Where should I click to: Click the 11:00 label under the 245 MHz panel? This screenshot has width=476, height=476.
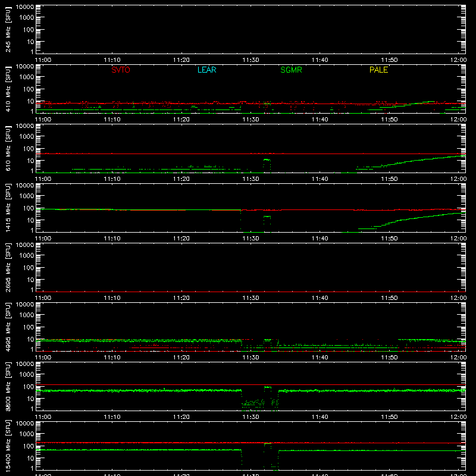pos(43,60)
